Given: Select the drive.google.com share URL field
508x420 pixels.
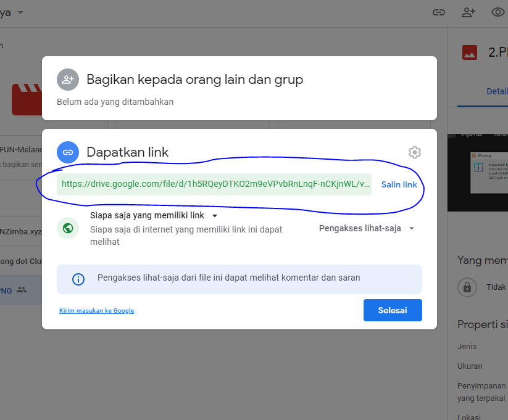Looking at the screenshot, I should coord(214,184).
